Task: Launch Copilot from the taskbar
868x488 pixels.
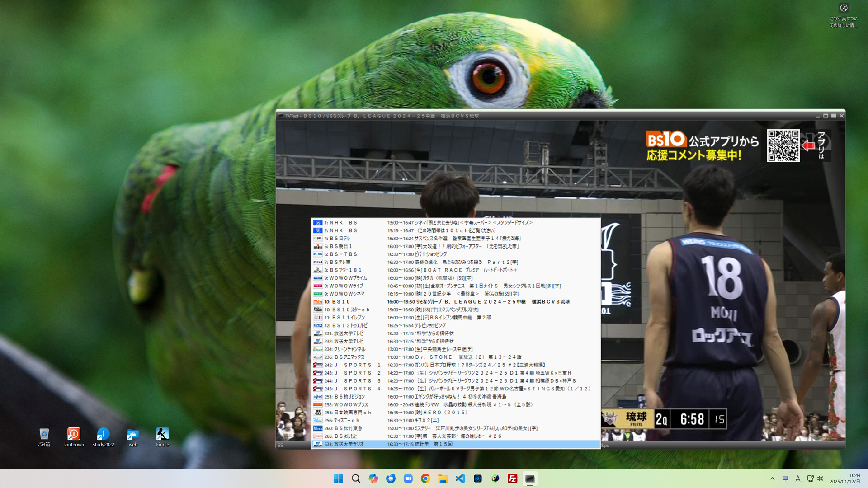Action: pos(373,479)
